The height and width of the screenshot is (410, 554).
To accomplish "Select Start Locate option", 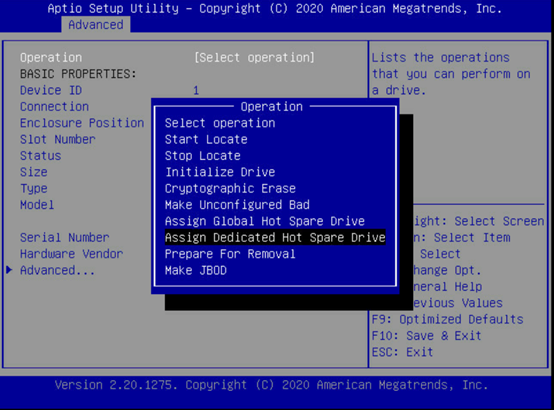I will coord(206,139).
